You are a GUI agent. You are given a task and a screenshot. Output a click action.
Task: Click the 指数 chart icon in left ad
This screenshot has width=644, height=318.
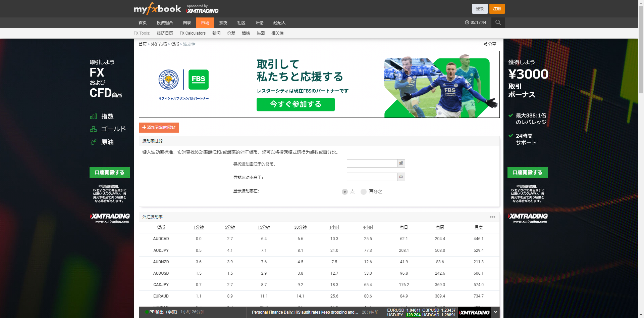(x=94, y=117)
